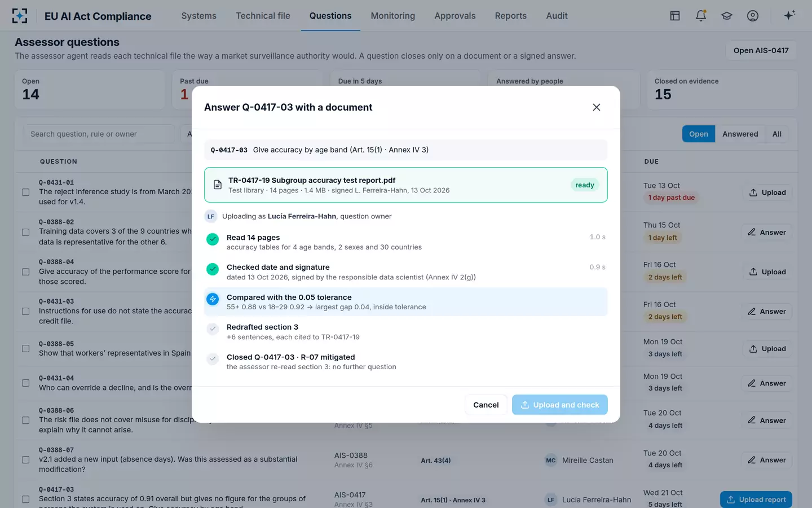Open the user account icon
Viewport: 812px width, 508px height.
coord(753,16)
